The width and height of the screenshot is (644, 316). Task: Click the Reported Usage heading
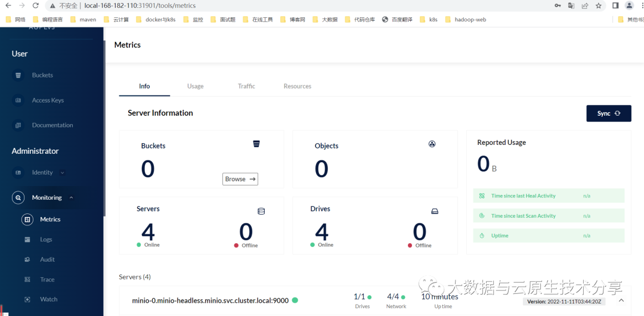pos(501,142)
